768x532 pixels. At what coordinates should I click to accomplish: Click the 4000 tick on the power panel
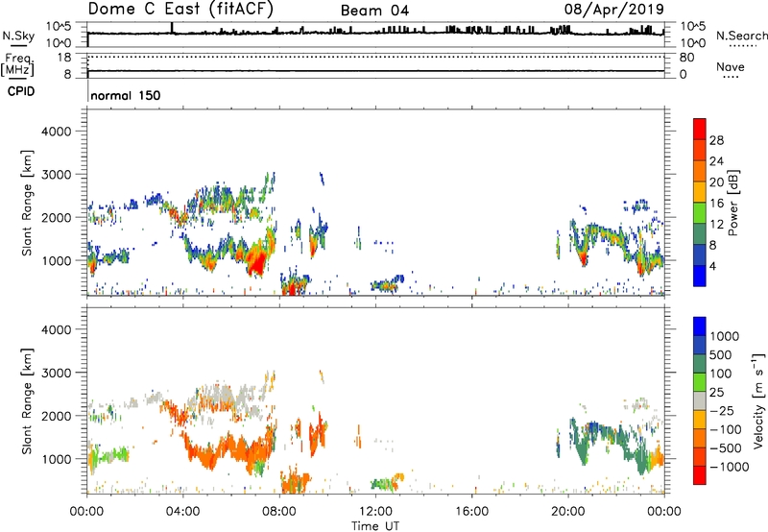click(x=57, y=132)
